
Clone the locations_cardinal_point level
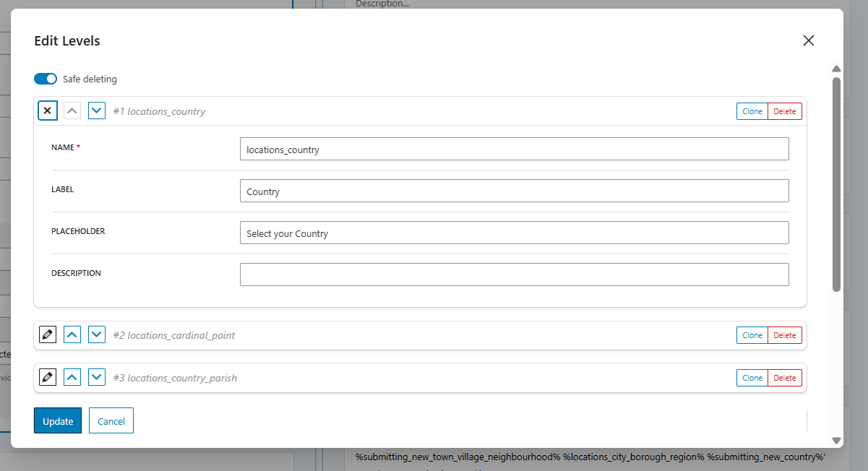pos(752,335)
